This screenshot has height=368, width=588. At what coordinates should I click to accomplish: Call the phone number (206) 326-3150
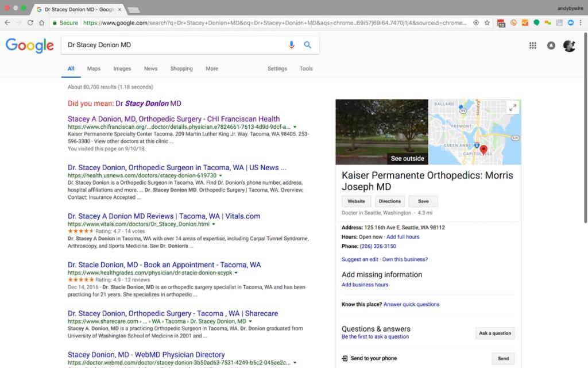(x=378, y=246)
